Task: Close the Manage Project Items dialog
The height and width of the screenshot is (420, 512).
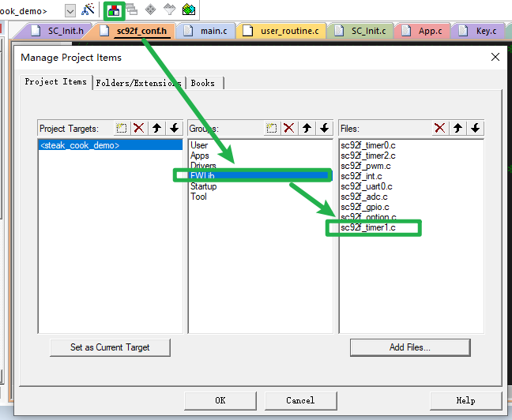Action: point(495,57)
